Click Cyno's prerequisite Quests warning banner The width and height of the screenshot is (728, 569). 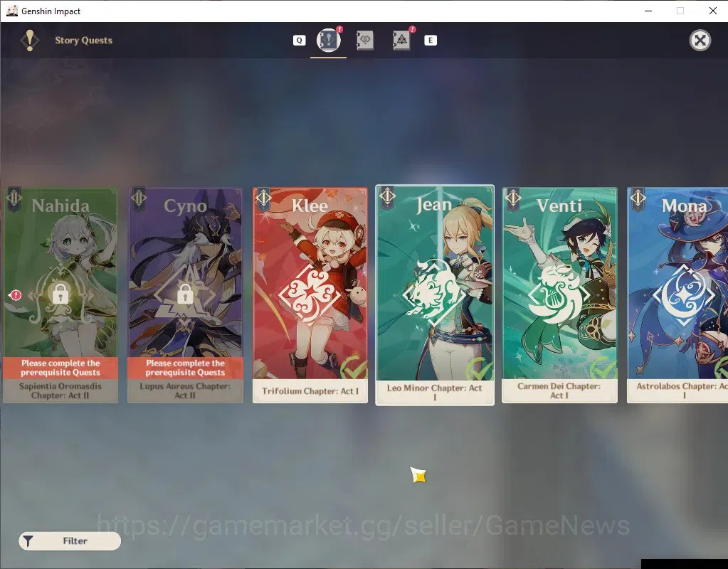pos(185,368)
